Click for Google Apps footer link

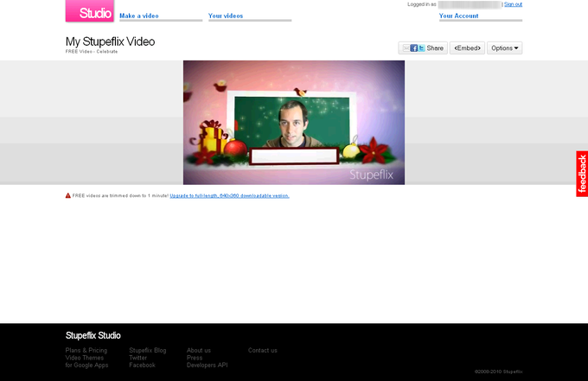86,365
